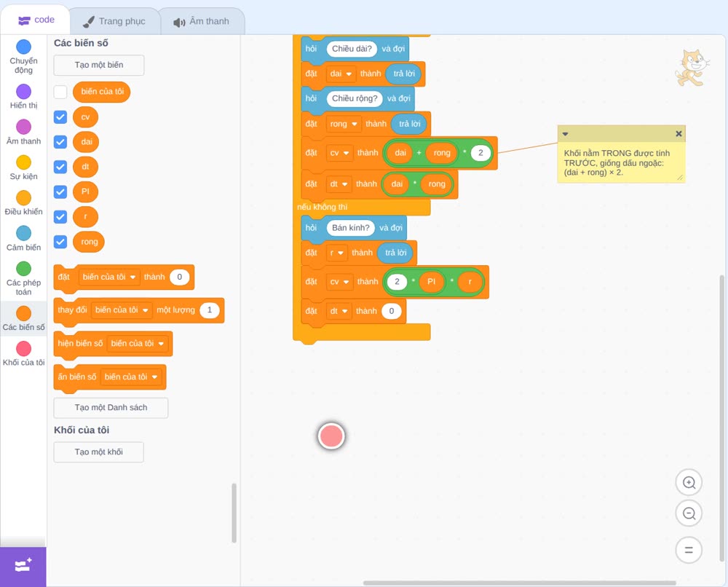Viewport: 728px width, 587px height.
Task: Uncheck the r variable checkbox
Action: pyautogui.click(x=60, y=216)
